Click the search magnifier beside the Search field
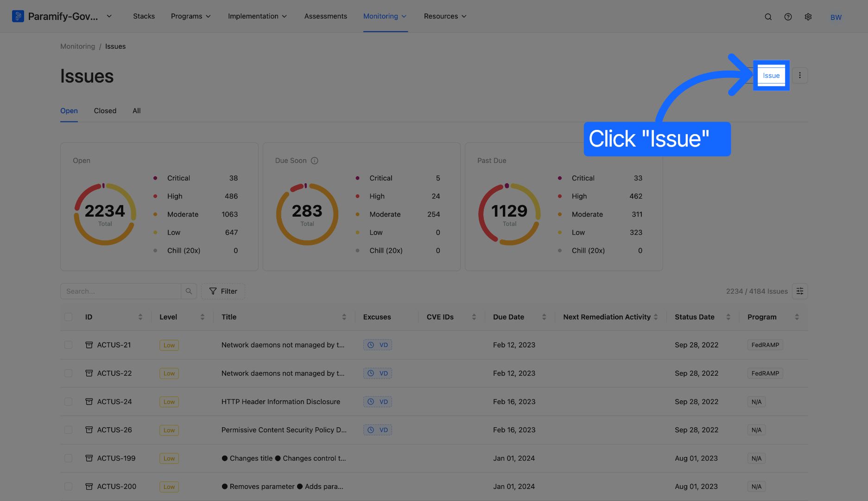The image size is (868, 501). click(x=189, y=291)
